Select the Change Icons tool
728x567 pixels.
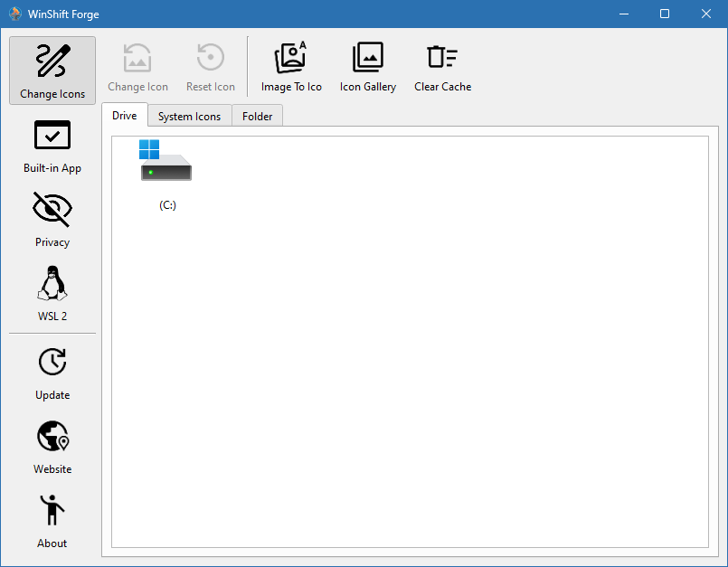[52, 70]
